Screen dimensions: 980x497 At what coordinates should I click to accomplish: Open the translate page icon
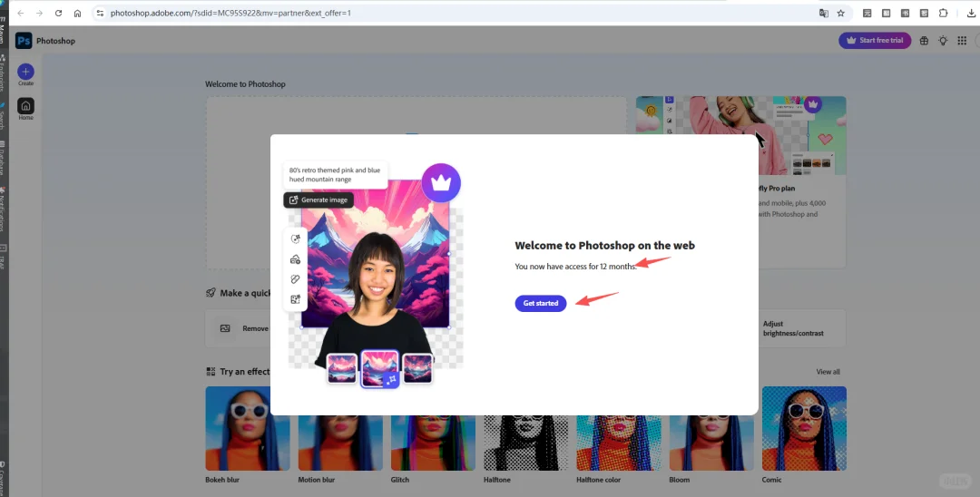tap(824, 13)
